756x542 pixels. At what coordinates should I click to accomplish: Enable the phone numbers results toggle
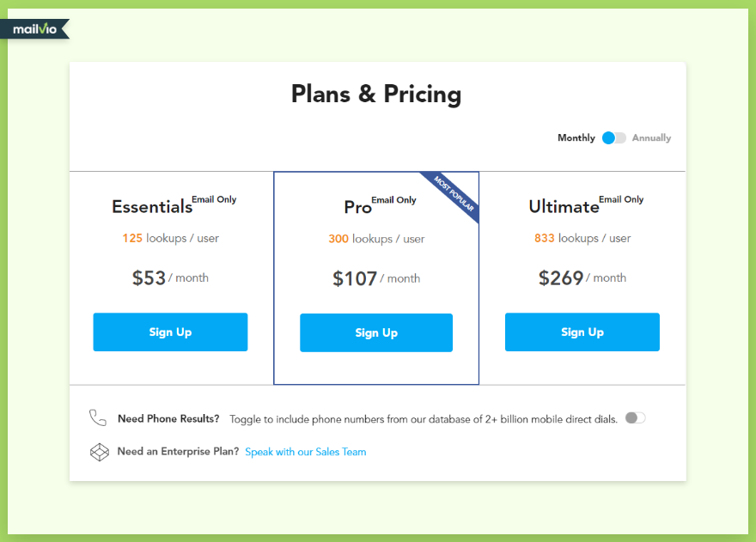pyautogui.click(x=634, y=417)
